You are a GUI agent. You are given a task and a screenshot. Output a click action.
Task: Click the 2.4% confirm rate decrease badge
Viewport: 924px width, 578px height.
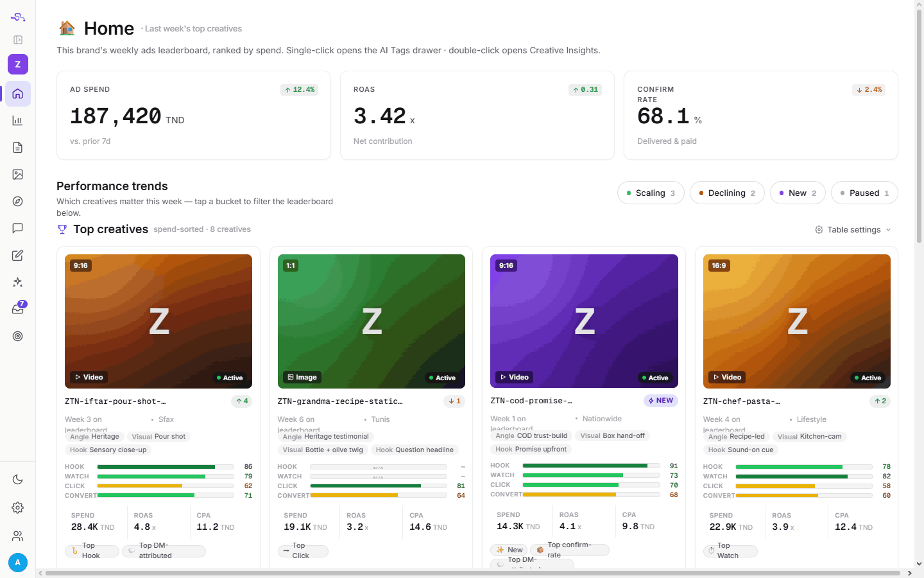(x=869, y=90)
